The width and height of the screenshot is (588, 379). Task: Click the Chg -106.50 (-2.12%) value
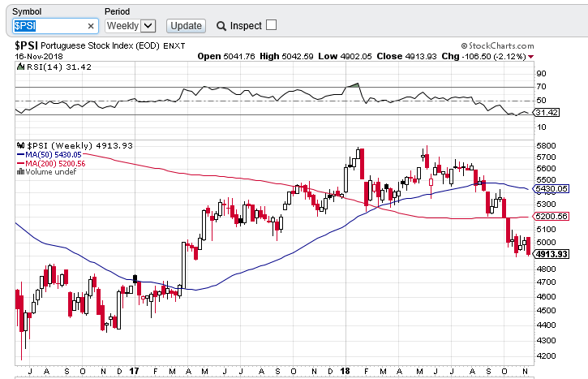[483, 56]
